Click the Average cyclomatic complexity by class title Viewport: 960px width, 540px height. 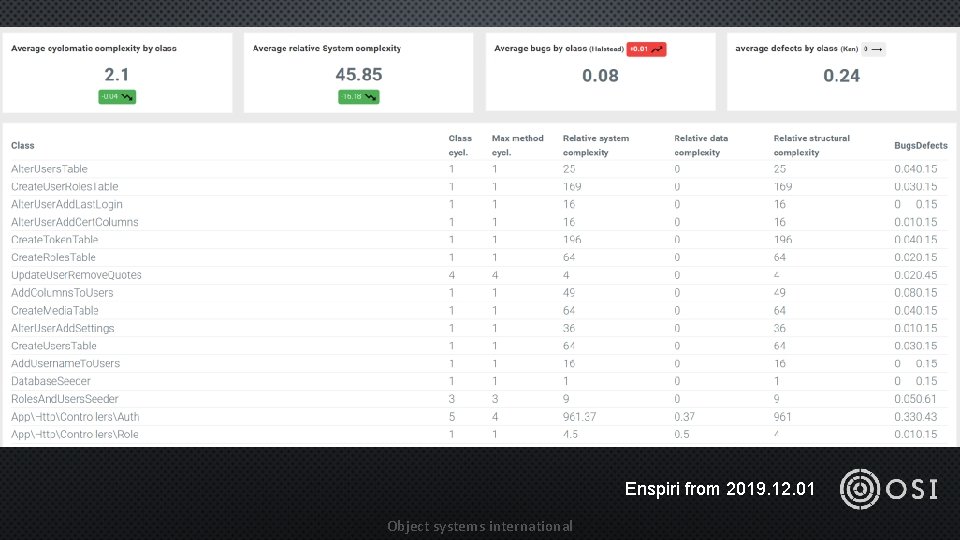click(x=94, y=48)
